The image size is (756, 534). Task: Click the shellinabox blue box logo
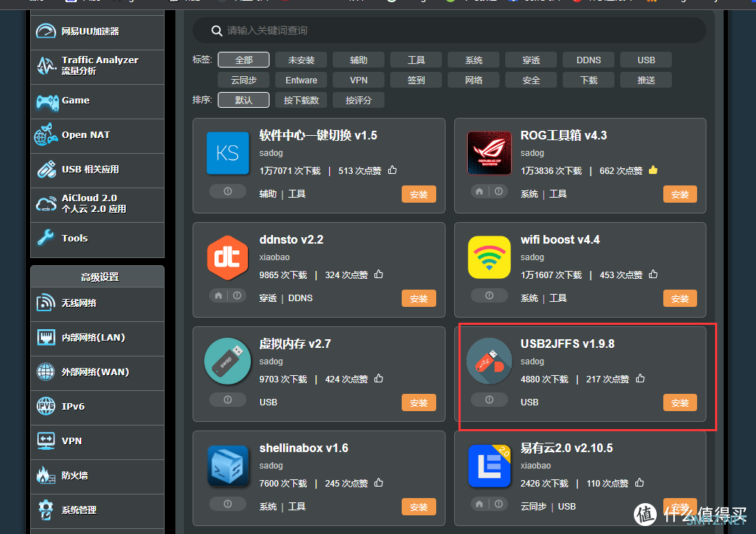click(228, 466)
